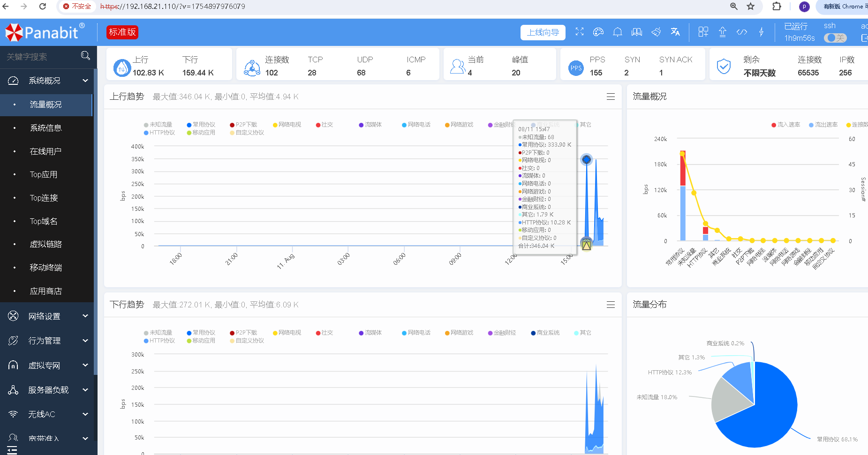Toggle 流入速率 legend in 流量概况 chart
This screenshot has height=455, width=868.
(786, 125)
